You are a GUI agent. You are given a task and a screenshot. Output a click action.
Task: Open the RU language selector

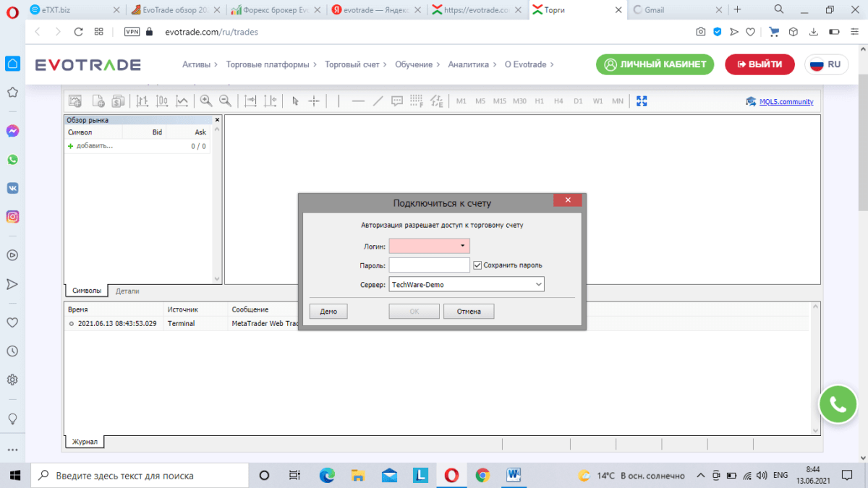click(826, 64)
